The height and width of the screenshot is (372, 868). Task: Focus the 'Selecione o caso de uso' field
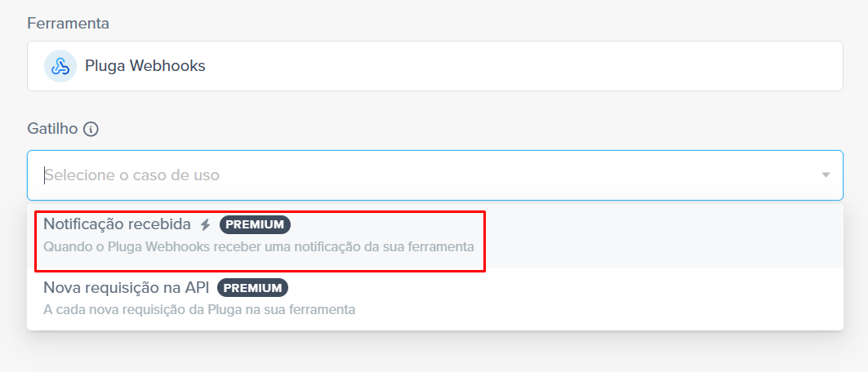pyautogui.click(x=435, y=175)
